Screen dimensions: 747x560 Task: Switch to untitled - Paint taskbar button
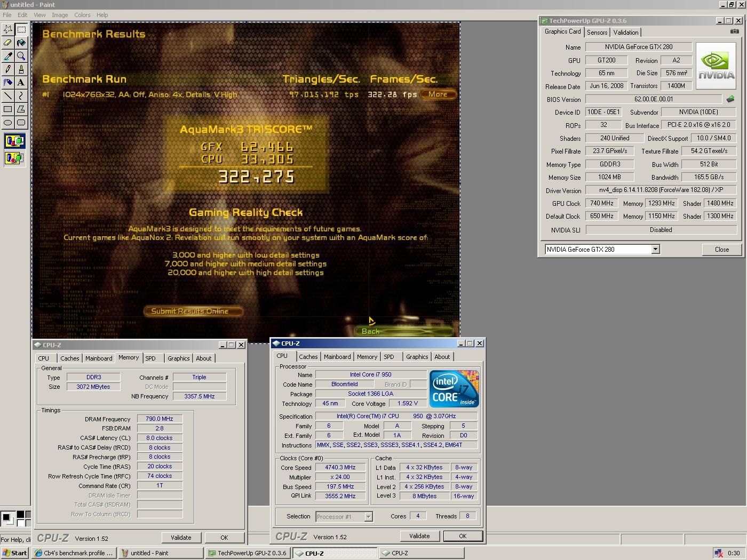click(161, 553)
